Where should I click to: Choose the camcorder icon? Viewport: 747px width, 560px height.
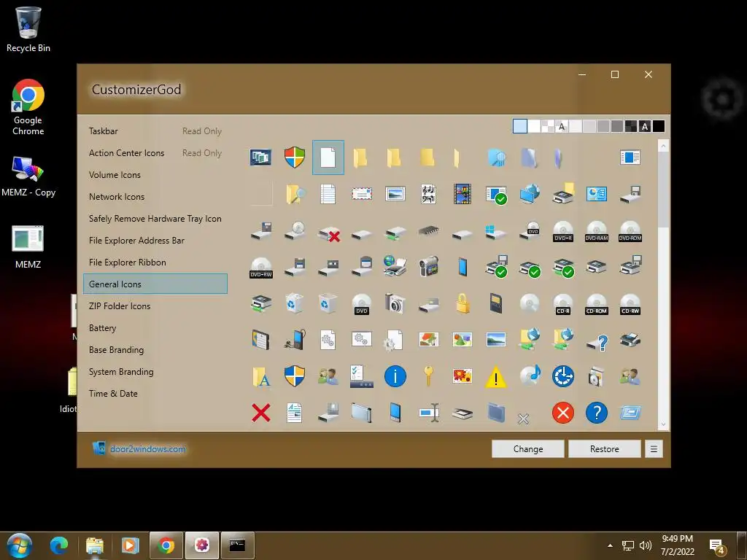429,267
